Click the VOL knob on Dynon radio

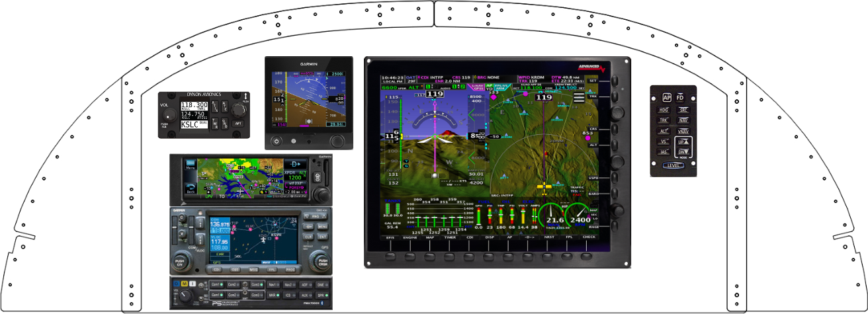166,114
